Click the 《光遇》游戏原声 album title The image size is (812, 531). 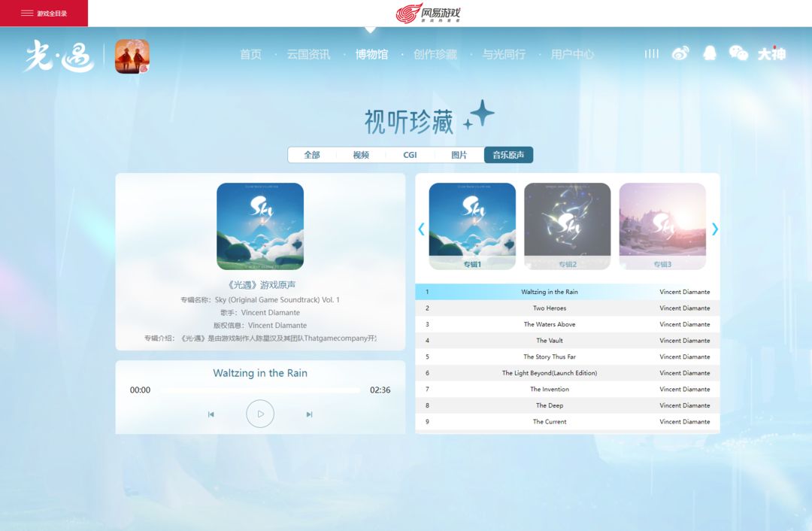click(260, 284)
